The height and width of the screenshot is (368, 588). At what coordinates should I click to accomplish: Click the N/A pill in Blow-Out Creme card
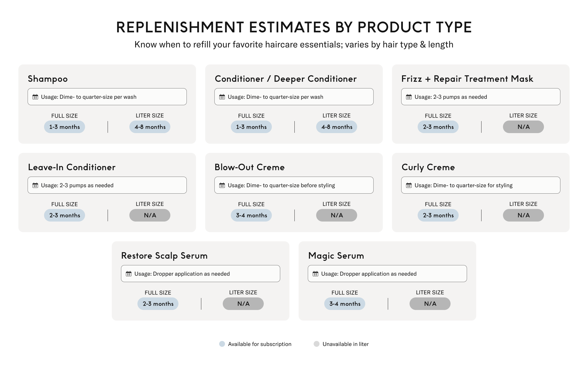[337, 215]
